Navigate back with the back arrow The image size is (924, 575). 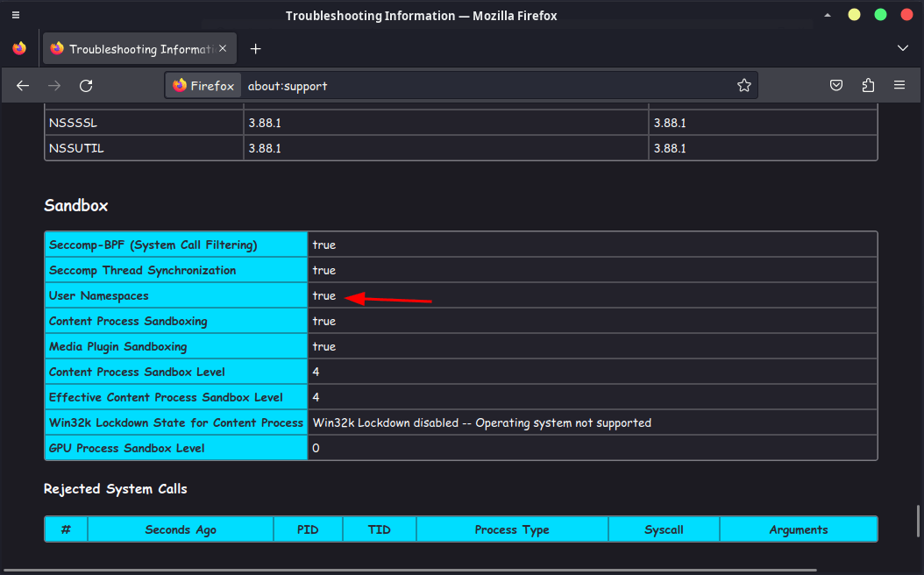23,85
